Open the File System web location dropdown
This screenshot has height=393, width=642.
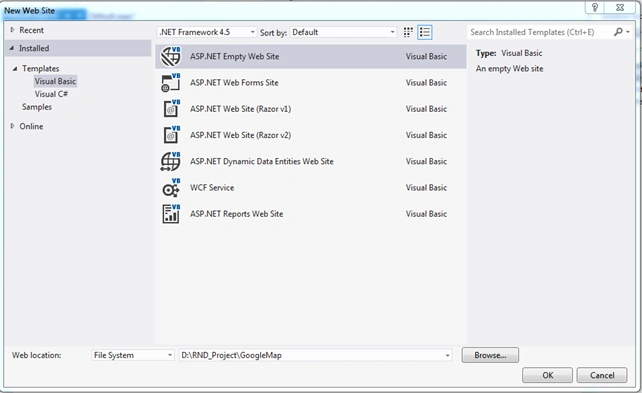tap(133, 355)
